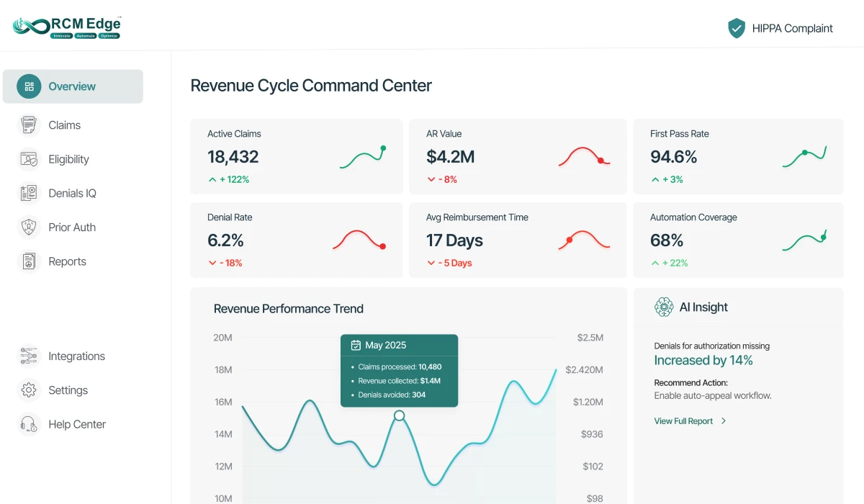The width and height of the screenshot is (864, 504).
Task: Click the Revenue Performance Trend title
Action: 289,309
